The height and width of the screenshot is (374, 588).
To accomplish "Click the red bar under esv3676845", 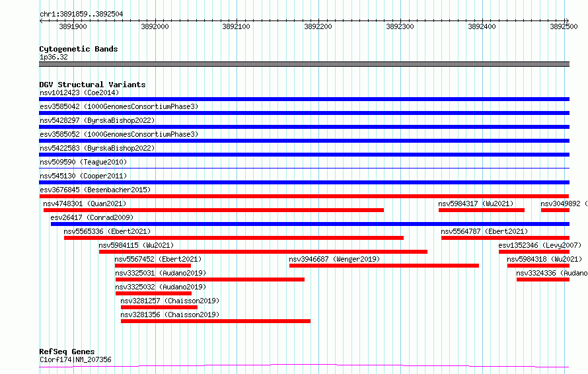I will coord(304,196).
